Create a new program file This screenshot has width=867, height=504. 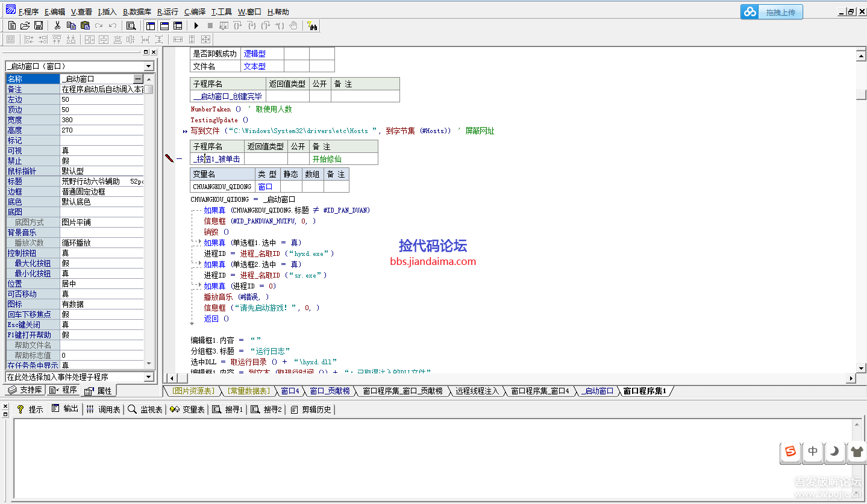(12, 25)
